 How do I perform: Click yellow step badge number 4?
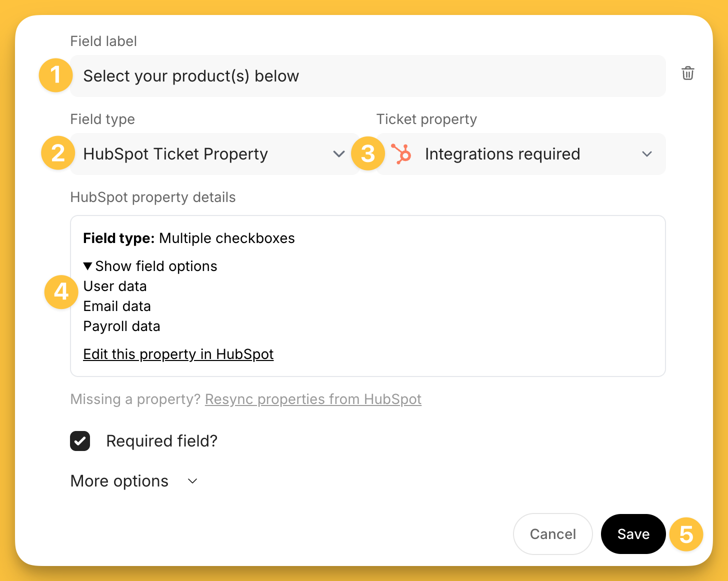click(x=61, y=291)
